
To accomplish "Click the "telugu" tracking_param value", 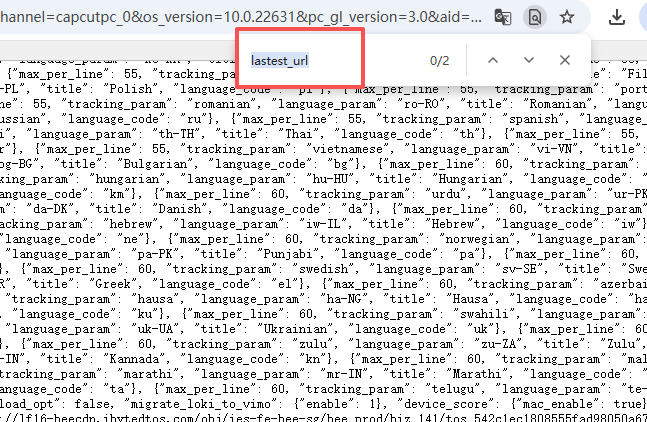I will pyautogui.click(x=456, y=389).
